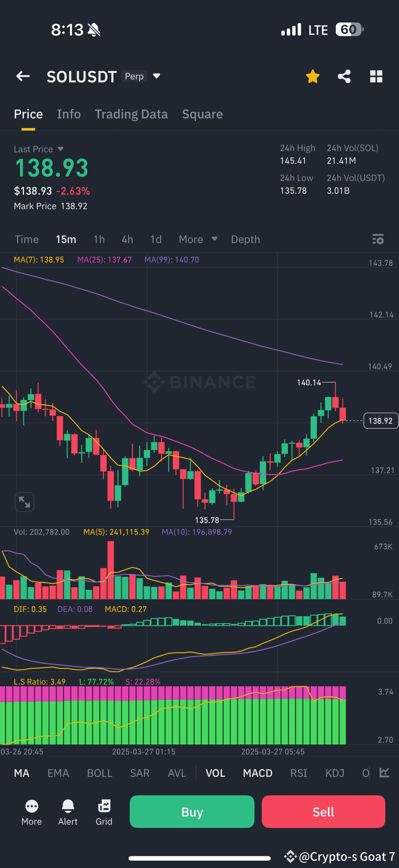Open the Alert bell
The height and width of the screenshot is (868, 399).
(x=68, y=812)
